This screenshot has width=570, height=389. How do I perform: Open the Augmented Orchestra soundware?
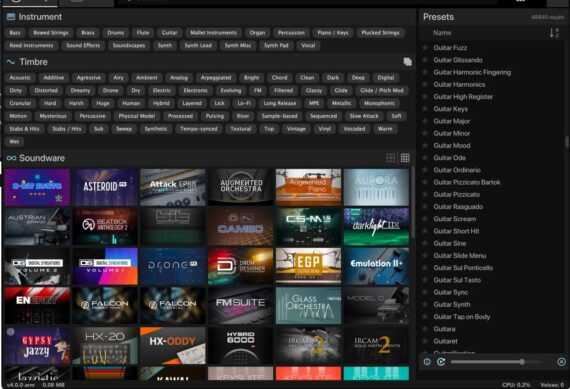pos(241,187)
